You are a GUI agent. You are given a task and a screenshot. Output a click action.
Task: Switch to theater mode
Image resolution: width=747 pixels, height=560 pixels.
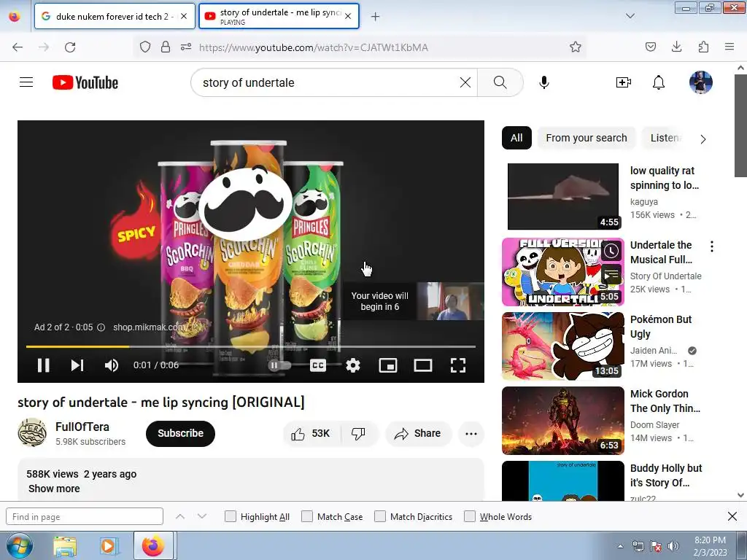pyautogui.click(x=423, y=365)
